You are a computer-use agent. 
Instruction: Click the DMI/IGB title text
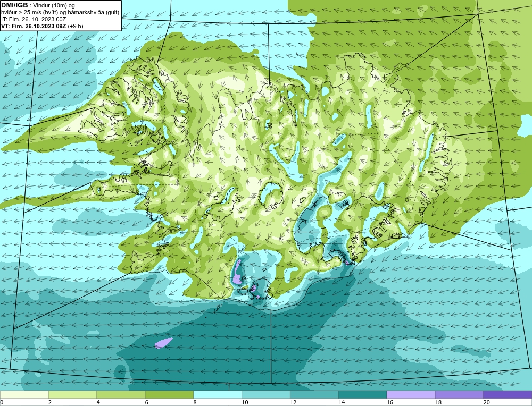point(14,5)
